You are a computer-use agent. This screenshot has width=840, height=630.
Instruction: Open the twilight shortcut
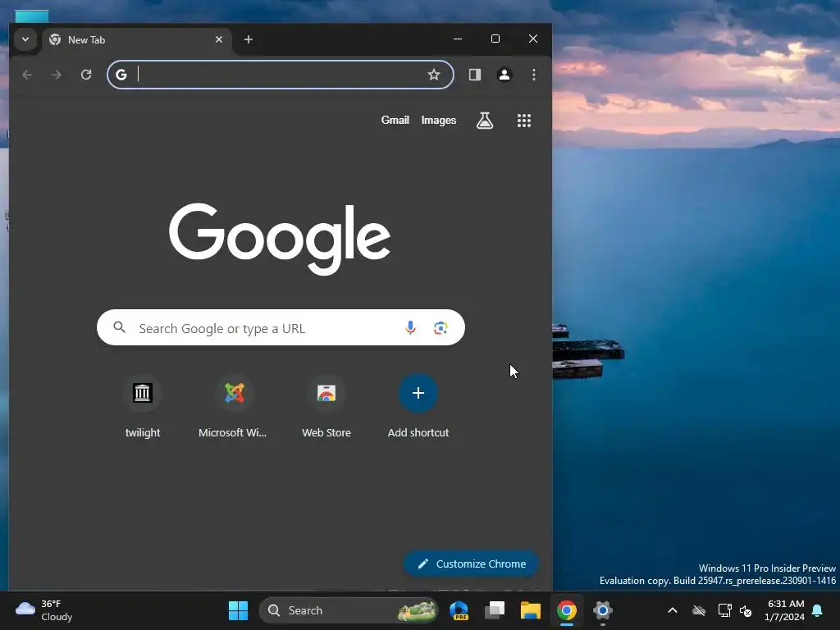tap(143, 407)
